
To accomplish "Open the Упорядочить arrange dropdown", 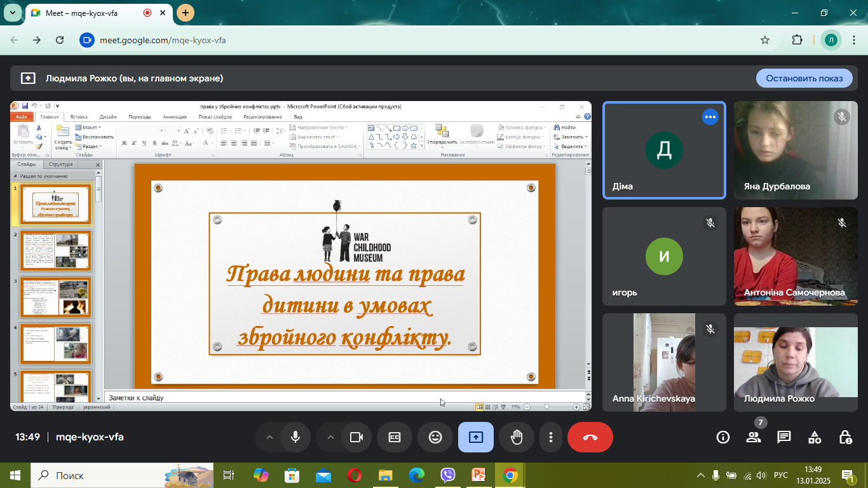I will click(x=442, y=137).
